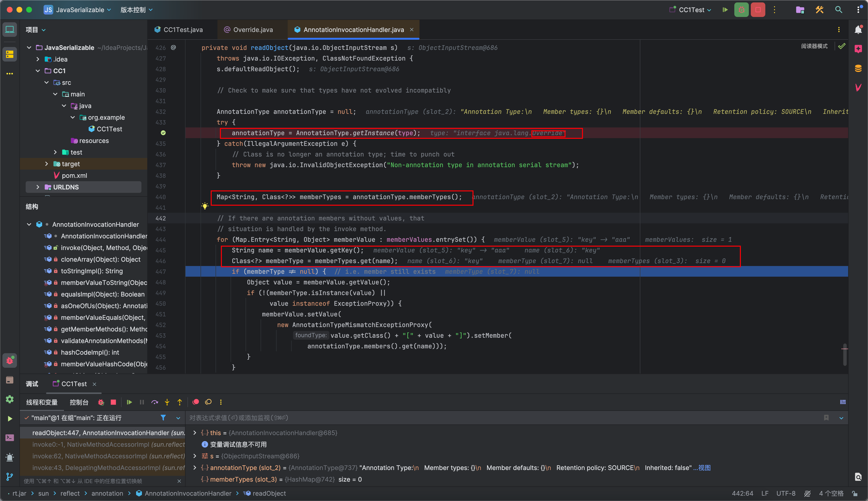
Task: Toggle Reader Mode label in editor
Action: click(x=814, y=46)
